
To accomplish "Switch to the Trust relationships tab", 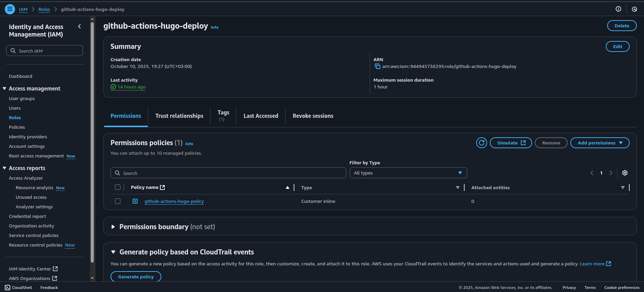I will click(x=179, y=116).
